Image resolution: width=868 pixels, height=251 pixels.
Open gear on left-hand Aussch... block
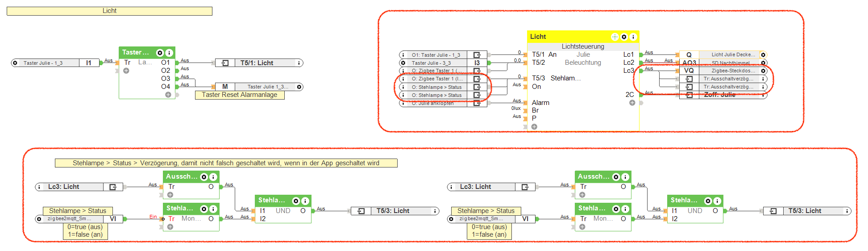(x=204, y=177)
